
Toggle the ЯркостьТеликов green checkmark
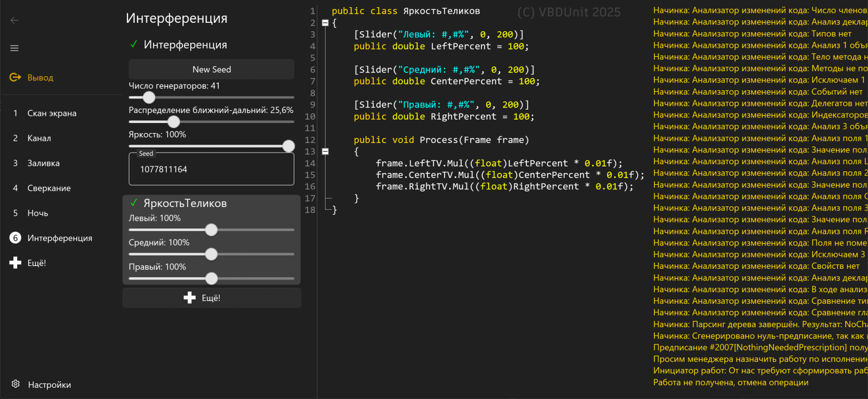click(134, 203)
